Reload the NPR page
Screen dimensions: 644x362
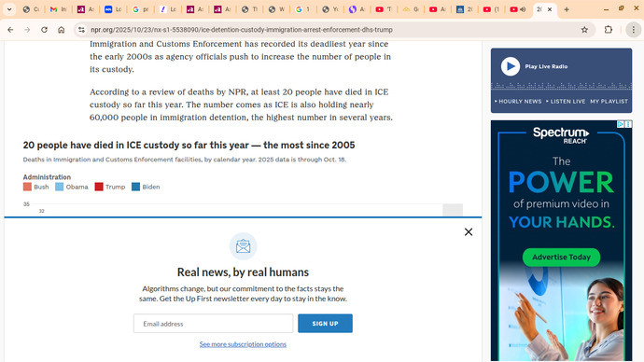44,30
